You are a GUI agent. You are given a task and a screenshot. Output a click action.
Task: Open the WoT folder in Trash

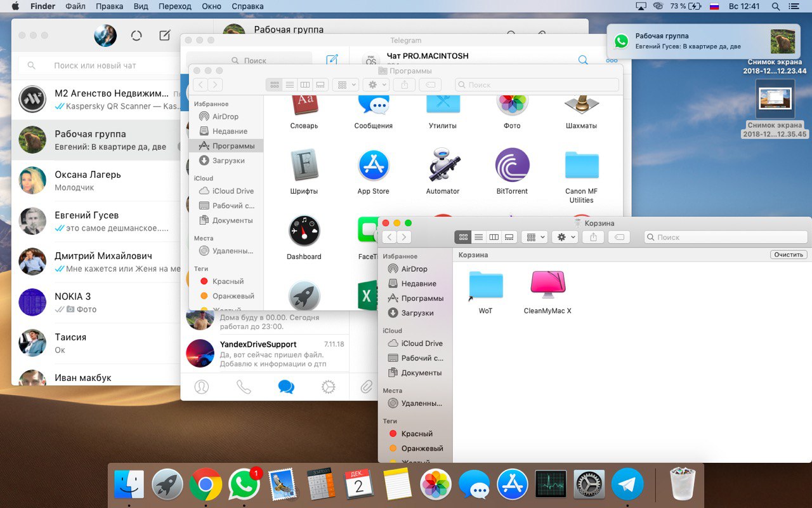pos(485,286)
